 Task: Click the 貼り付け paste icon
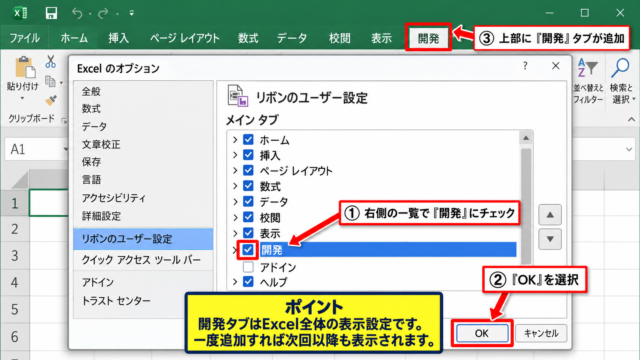coord(24,68)
